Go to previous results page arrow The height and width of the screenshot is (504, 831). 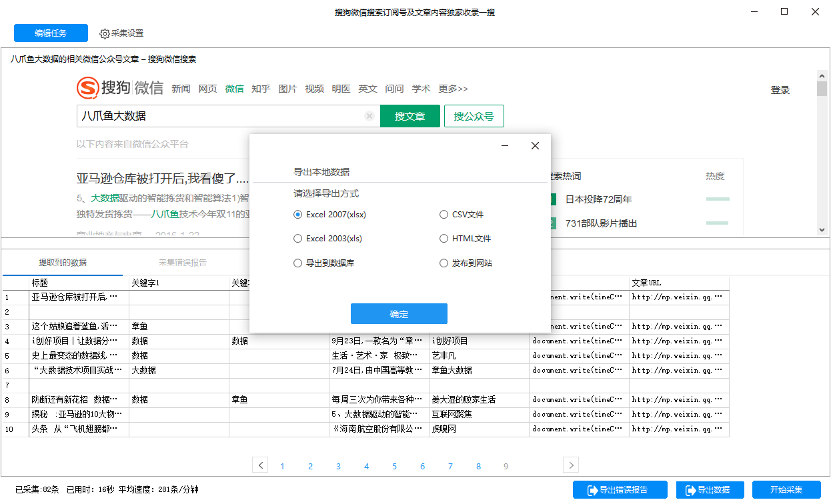[261, 465]
